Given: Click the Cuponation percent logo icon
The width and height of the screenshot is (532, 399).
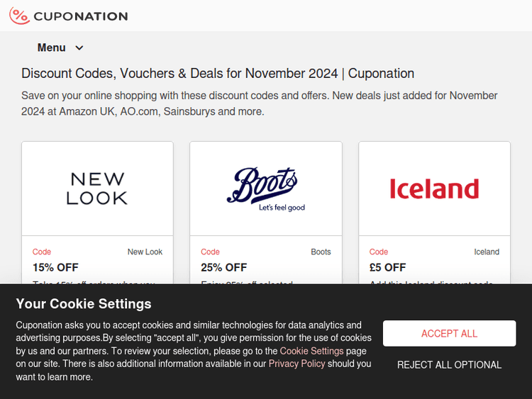Looking at the screenshot, I should click(19, 16).
